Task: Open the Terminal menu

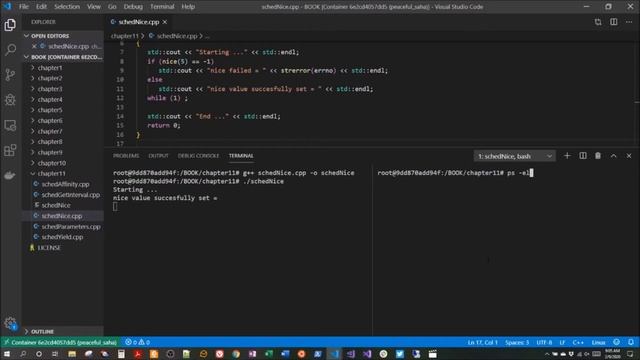Action: pyautogui.click(x=162, y=7)
